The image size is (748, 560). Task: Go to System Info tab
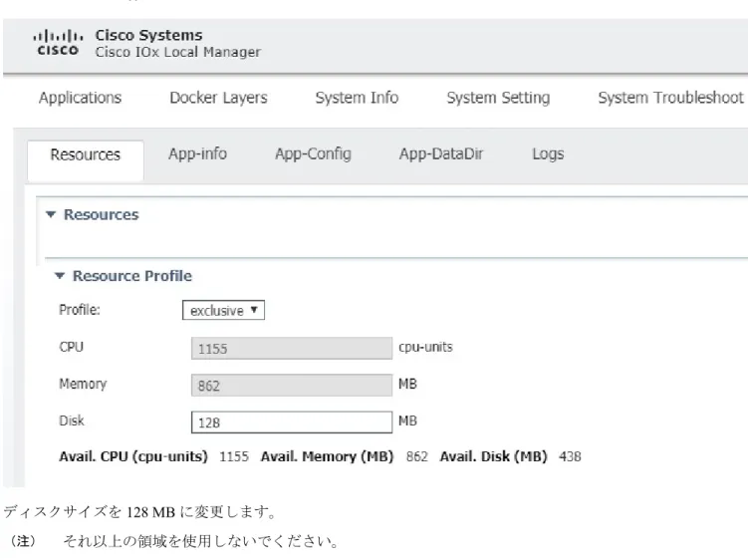click(x=357, y=98)
